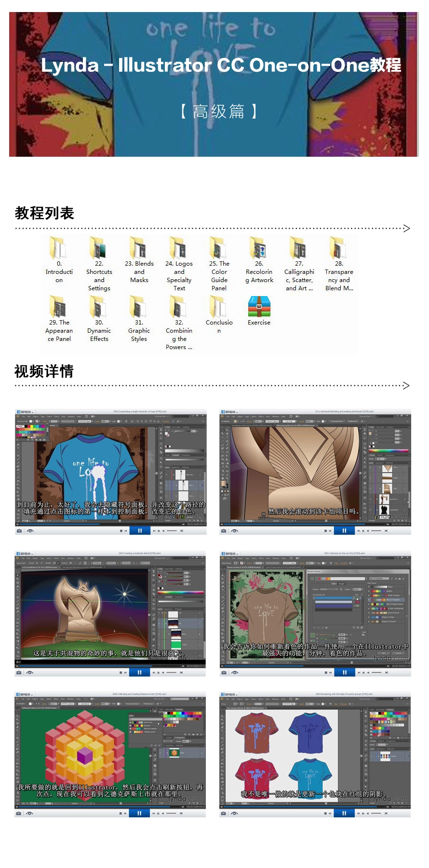Open the 23. Blends and Masks folder
Image resolution: width=429 pixels, height=868 pixels.
pyautogui.click(x=139, y=259)
